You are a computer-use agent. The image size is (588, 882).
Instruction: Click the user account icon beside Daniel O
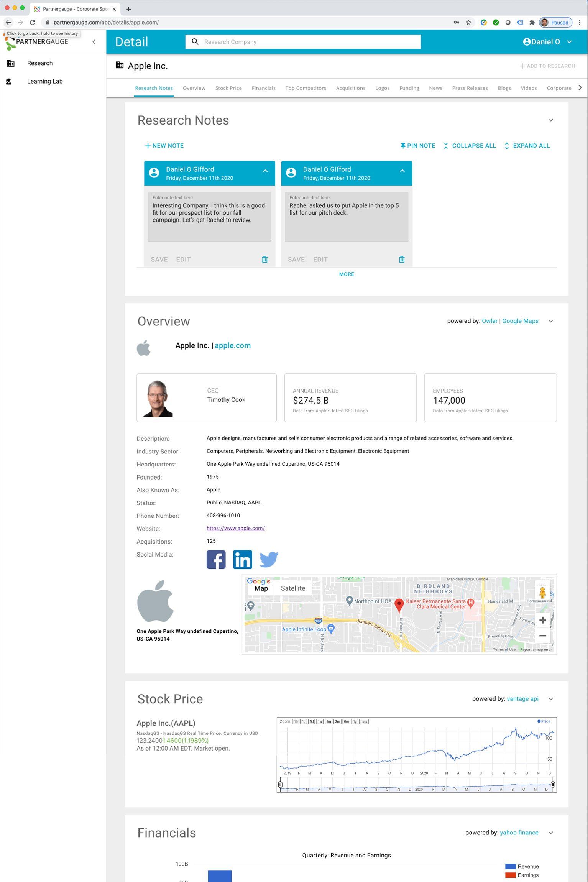(x=527, y=42)
